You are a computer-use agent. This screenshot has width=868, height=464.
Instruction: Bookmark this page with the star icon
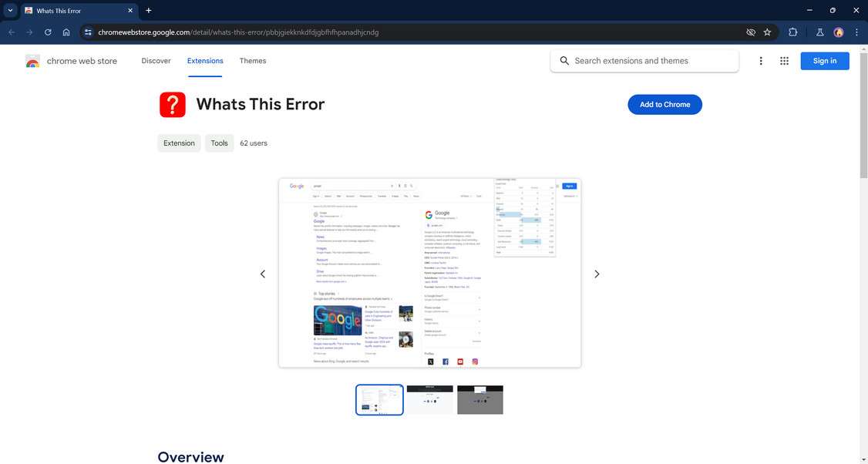(767, 32)
